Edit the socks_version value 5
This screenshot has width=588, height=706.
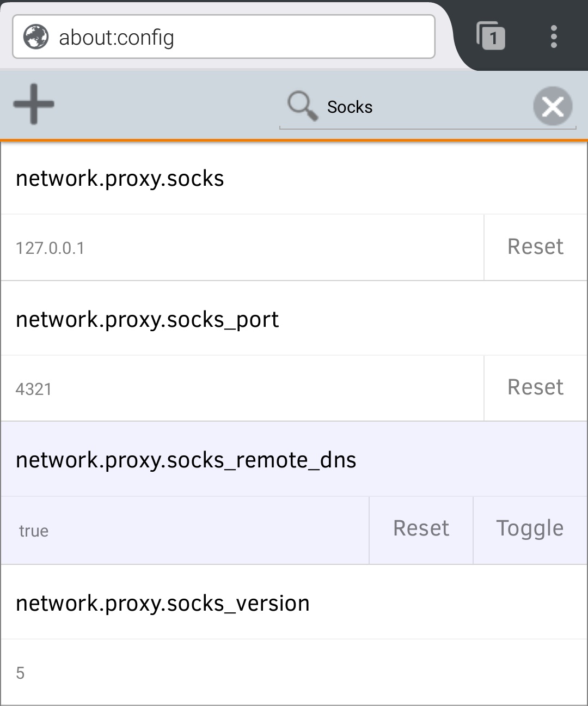(294, 672)
